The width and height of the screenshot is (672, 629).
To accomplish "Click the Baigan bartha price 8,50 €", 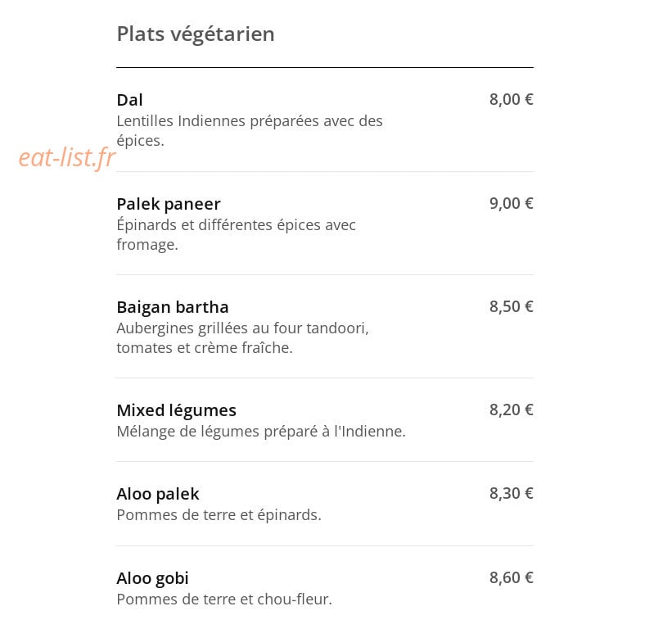I will [512, 306].
